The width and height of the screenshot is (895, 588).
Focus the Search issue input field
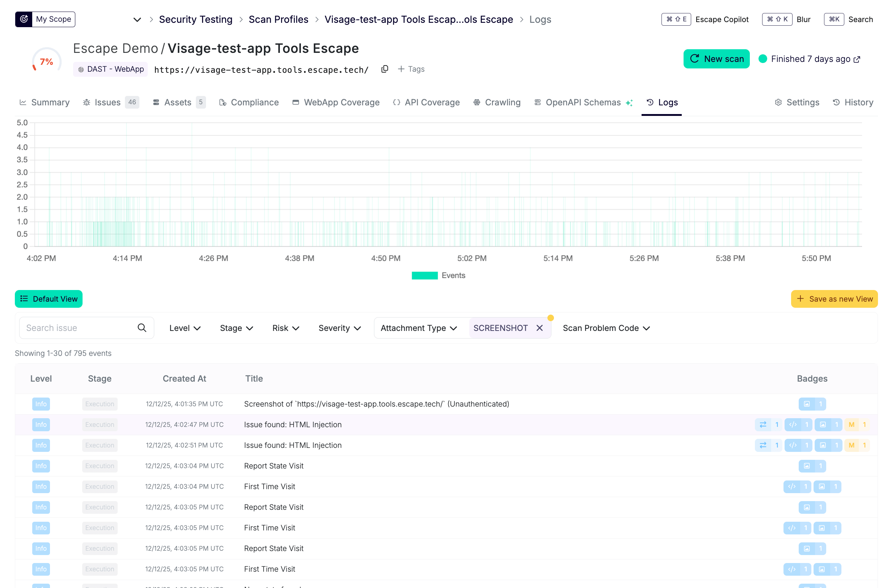coord(79,328)
